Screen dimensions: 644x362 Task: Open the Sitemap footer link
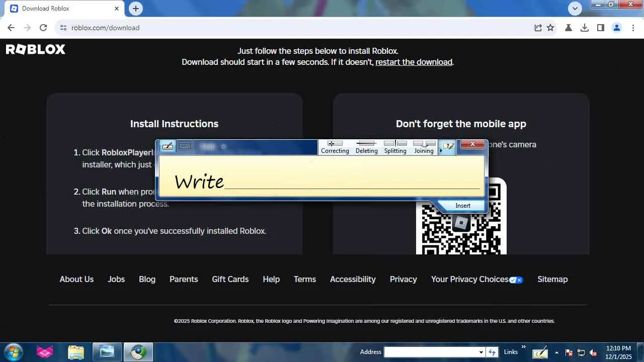tap(552, 280)
